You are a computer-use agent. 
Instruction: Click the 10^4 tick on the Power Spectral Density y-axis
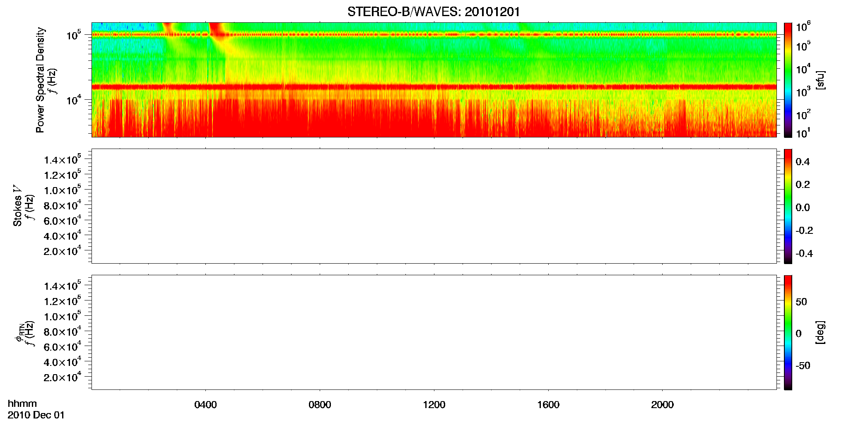73,100
